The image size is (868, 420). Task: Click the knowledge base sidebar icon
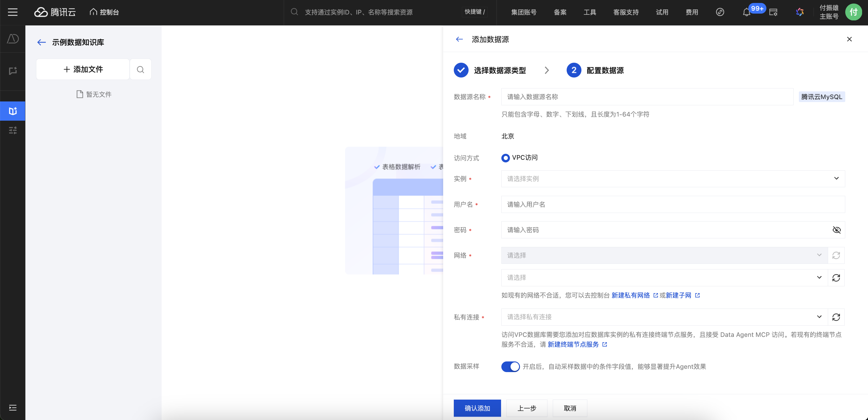pyautogui.click(x=12, y=111)
